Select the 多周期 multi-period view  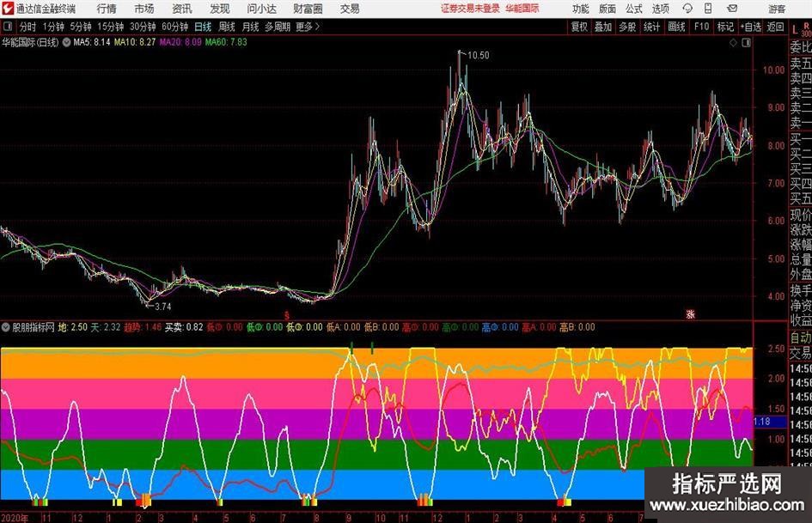[x=278, y=27]
